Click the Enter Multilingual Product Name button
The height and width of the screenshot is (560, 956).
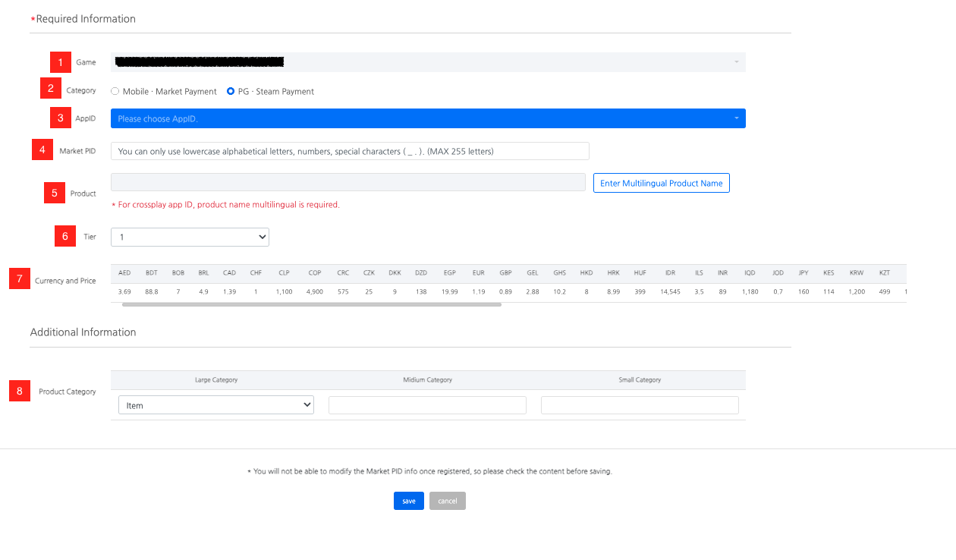661,183
